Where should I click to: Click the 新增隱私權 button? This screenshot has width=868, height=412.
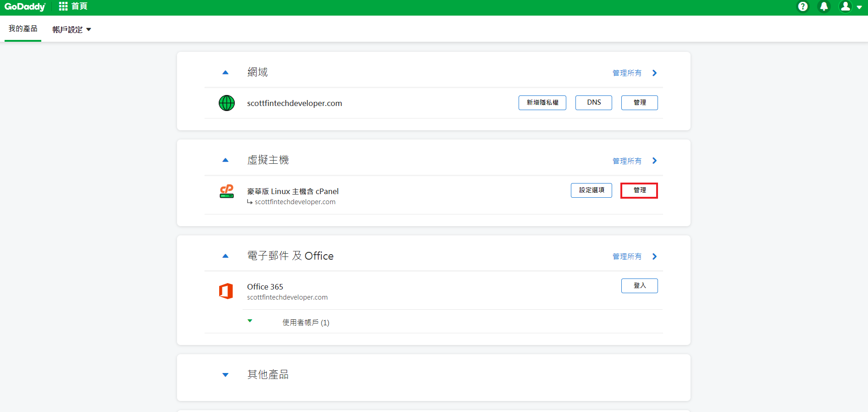point(542,103)
